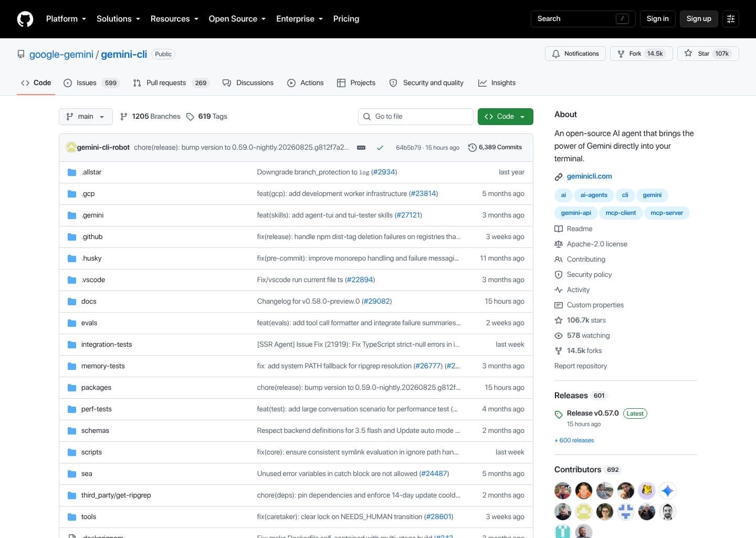Select the mcp-server topic tag
This screenshot has width=756, height=538.
pos(666,213)
